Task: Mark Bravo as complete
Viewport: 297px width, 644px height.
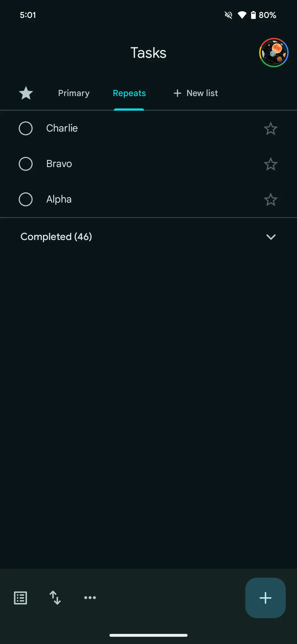Action: pos(26,164)
